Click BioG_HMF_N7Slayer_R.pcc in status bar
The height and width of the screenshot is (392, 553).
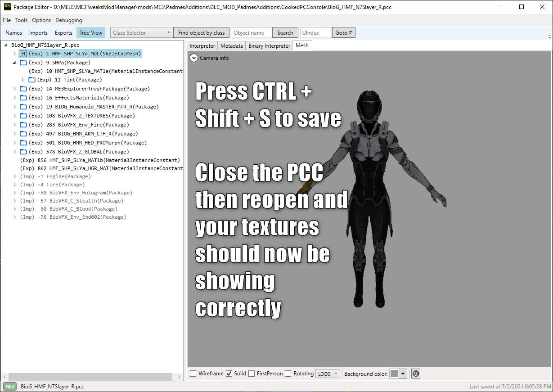click(52, 387)
